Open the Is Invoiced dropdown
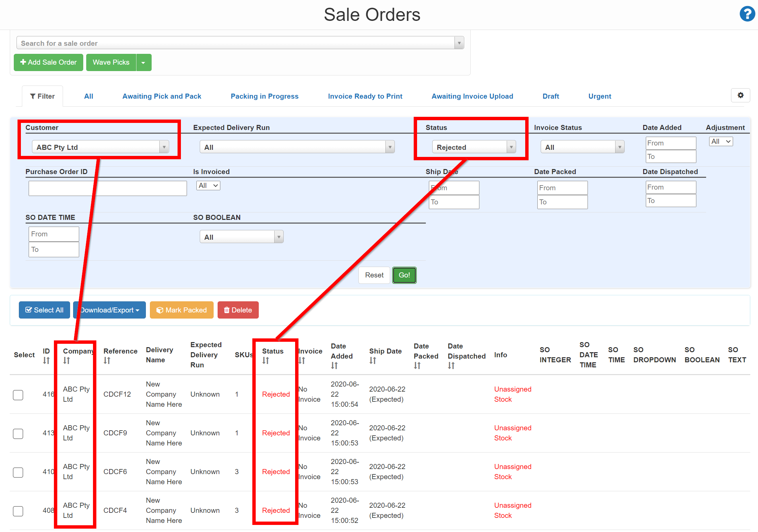758x532 pixels. click(x=208, y=185)
